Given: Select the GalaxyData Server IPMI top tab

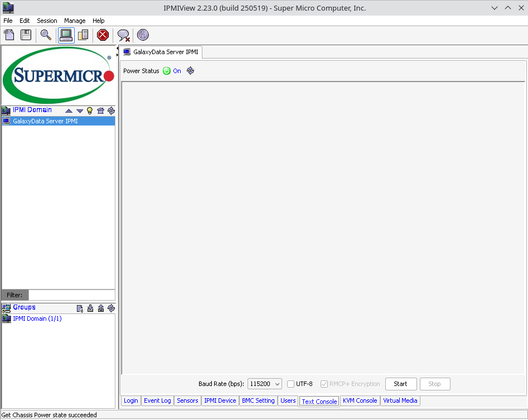Looking at the screenshot, I should tap(161, 52).
